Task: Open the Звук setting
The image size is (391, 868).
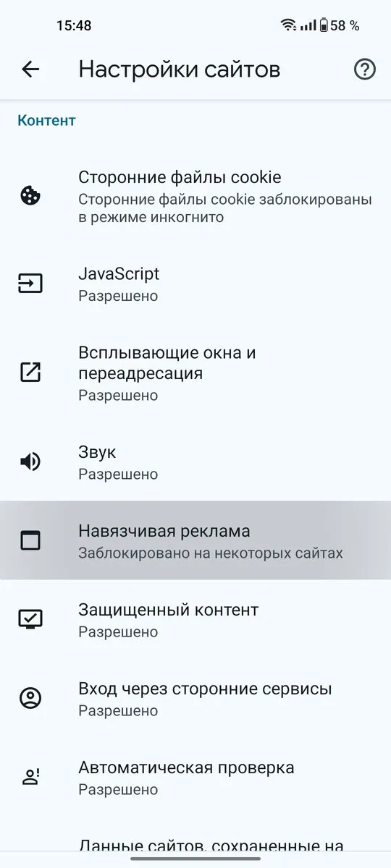Action: pyautogui.click(x=195, y=461)
